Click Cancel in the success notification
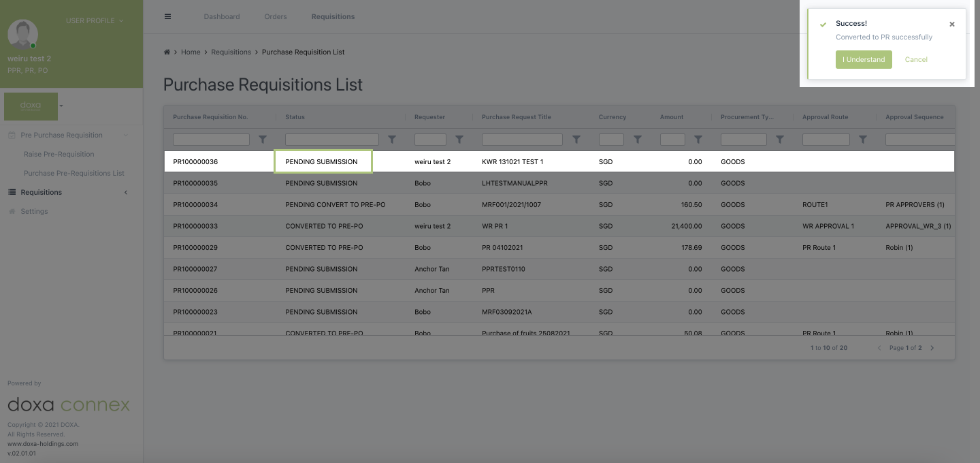 [x=916, y=60]
